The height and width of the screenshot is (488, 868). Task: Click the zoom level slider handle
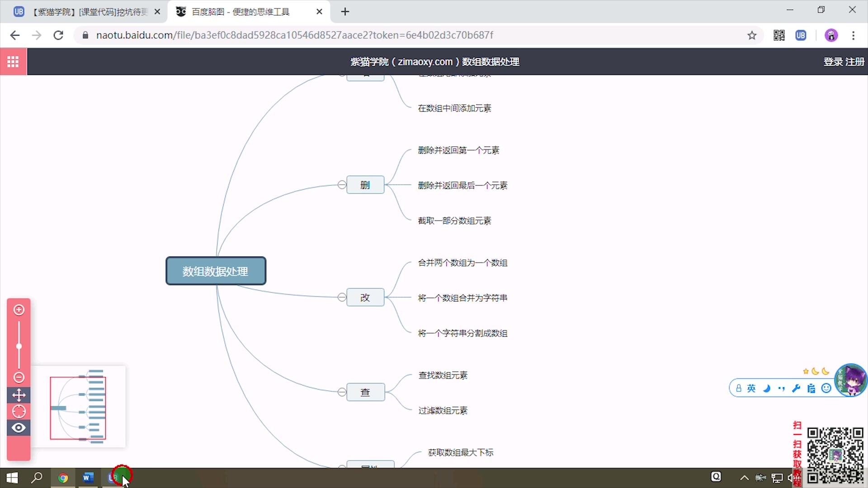tap(19, 347)
